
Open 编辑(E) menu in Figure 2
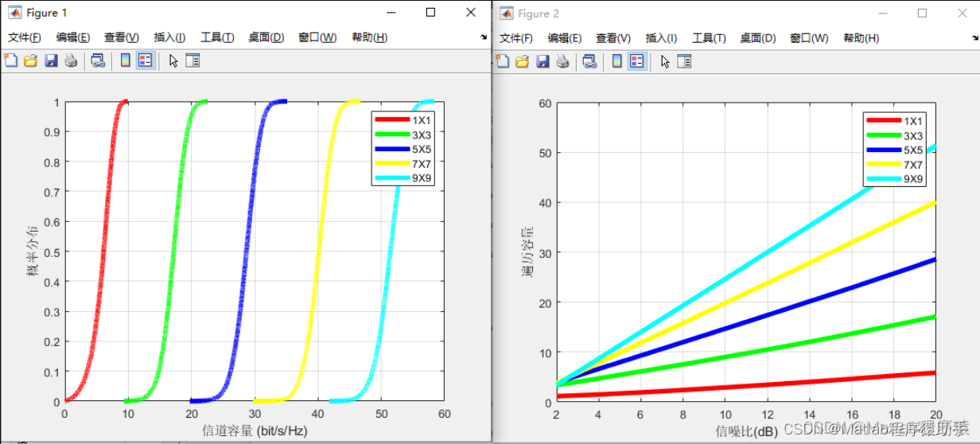pyautogui.click(x=564, y=38)
